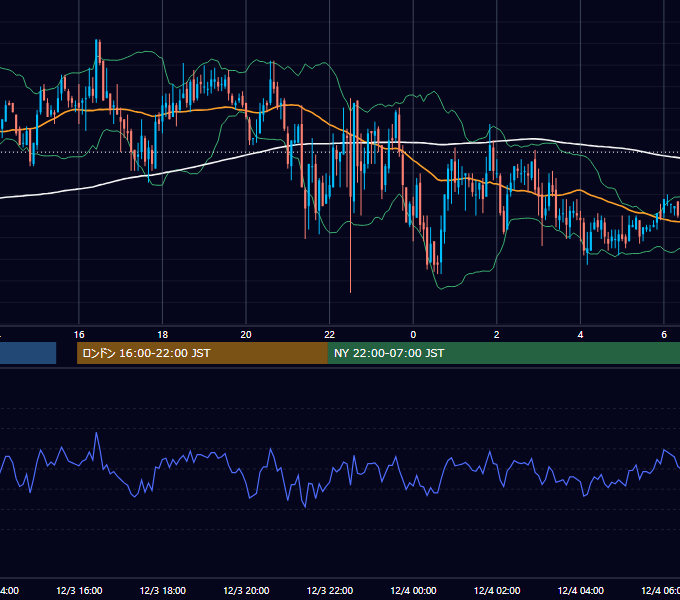680x600 pixels.
Task: Click the 12/3 20:00 time label
Action: 246,590
